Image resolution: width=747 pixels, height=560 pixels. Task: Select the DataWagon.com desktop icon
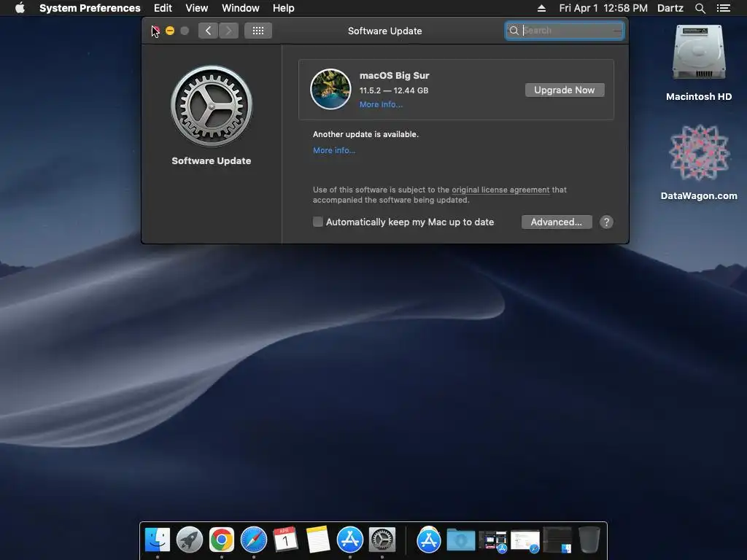point(698,162)
